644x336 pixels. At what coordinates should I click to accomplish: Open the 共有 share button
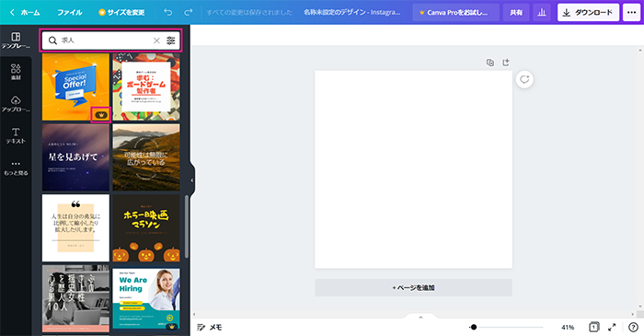tap(516, 12)
